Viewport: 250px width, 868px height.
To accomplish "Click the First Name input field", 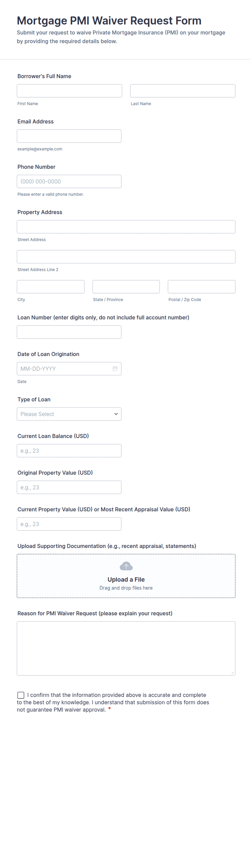I will tap(69, 91).
